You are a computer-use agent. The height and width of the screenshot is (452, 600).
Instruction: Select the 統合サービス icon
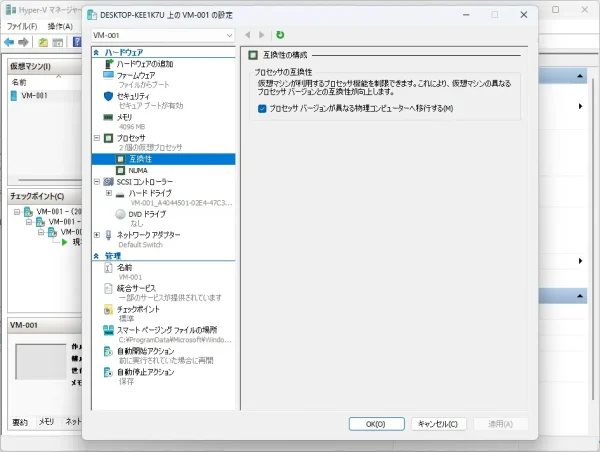pyautogui.click(x=108, y=288)
